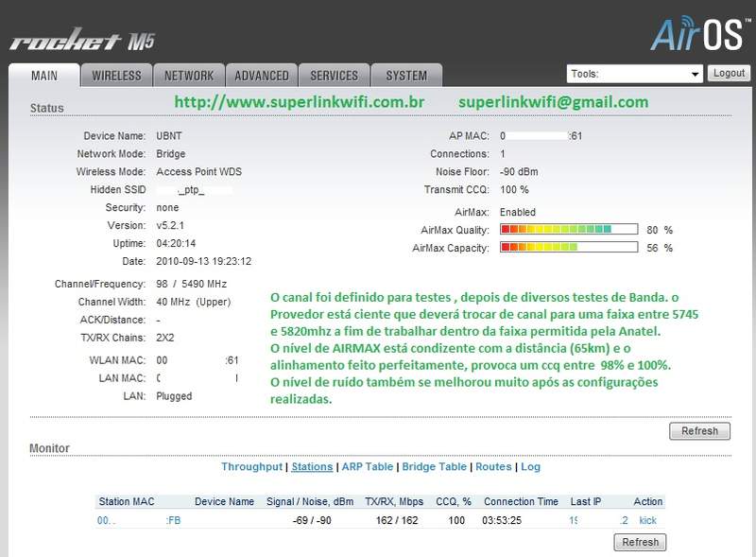Click the Noise Floor value -90 dBm
The height and width of the screenshot is (557, 756).
coord(519,172)
